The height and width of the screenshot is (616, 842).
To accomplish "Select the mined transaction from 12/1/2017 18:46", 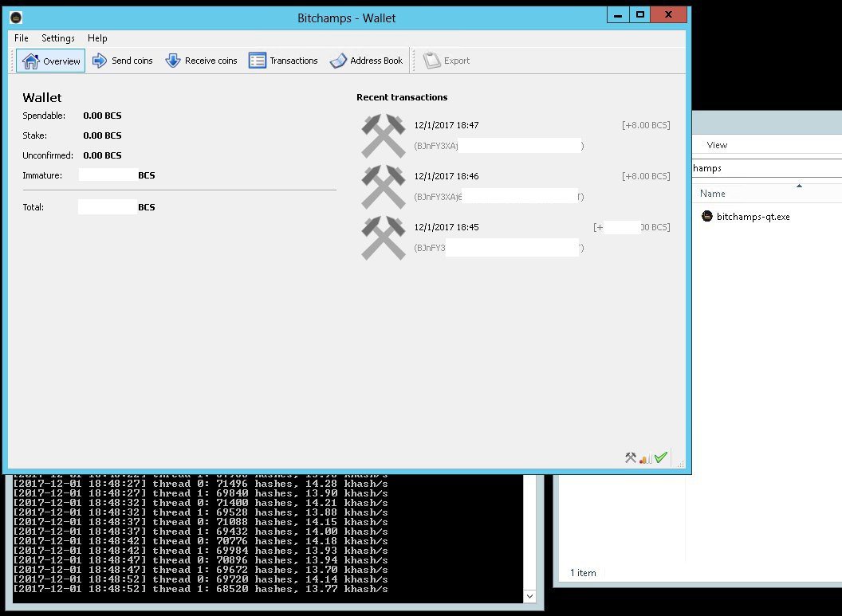I will 516,186.
